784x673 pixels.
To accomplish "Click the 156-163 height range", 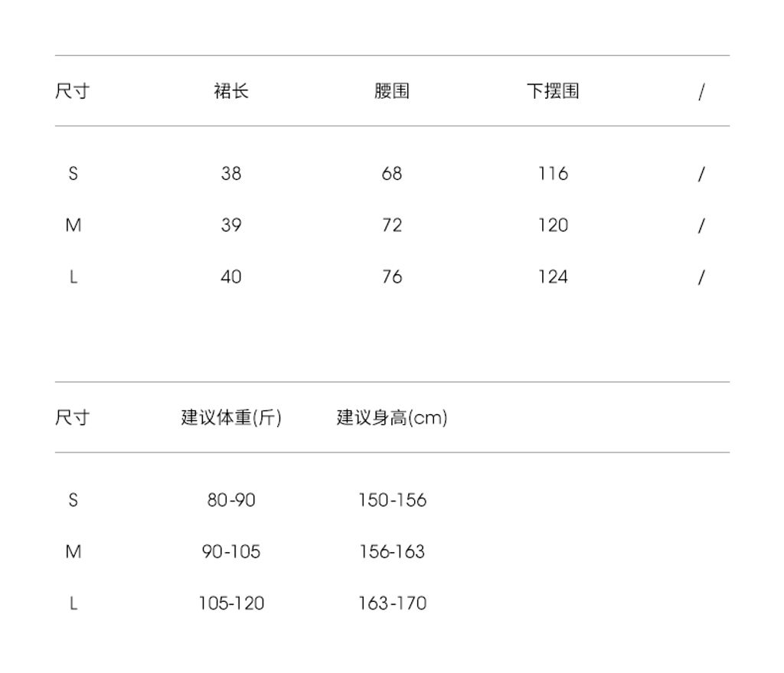I will point(392,552).
